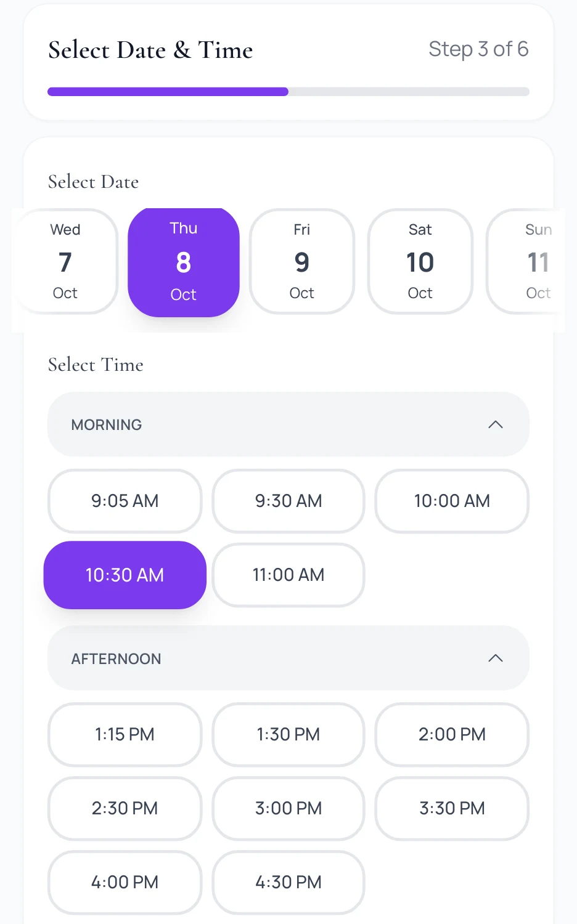Toggle the MORNING header bar
This screenshot has height=924, width=577.
(288, 424)
